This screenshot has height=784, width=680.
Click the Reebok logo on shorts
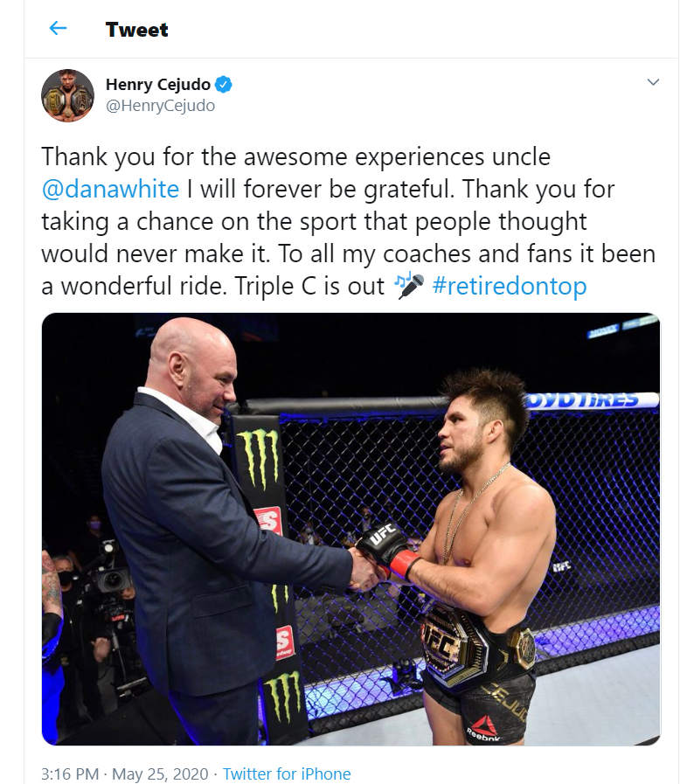point(483,729)
